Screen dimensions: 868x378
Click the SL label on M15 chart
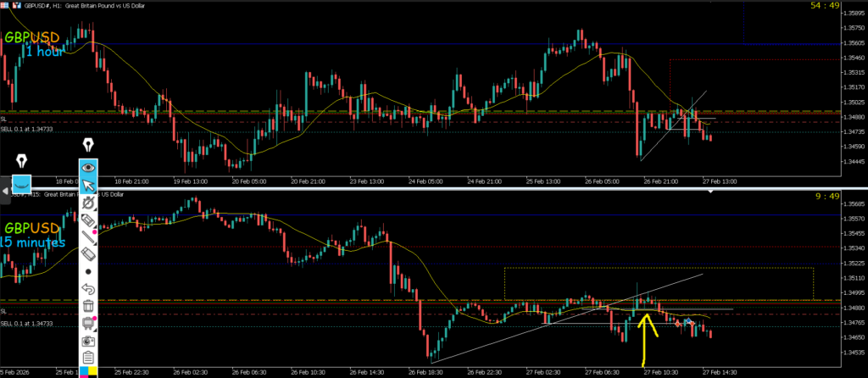click(x=4, y=312)
